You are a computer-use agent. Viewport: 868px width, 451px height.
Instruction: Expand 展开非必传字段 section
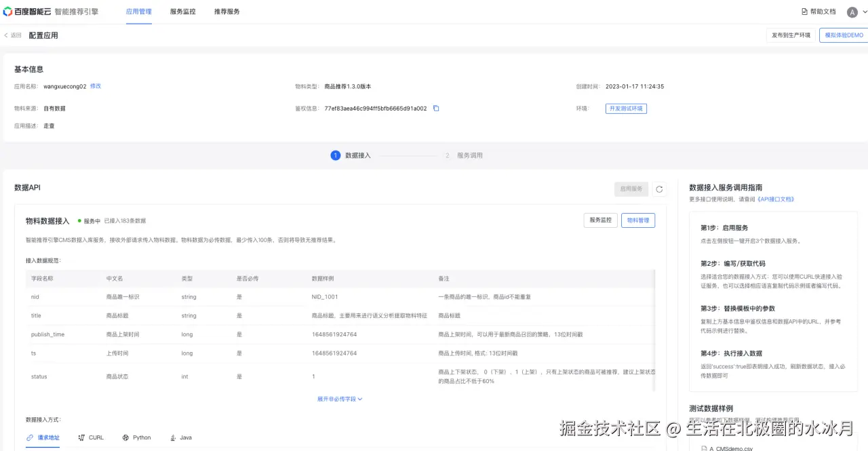tap(340, 399)
